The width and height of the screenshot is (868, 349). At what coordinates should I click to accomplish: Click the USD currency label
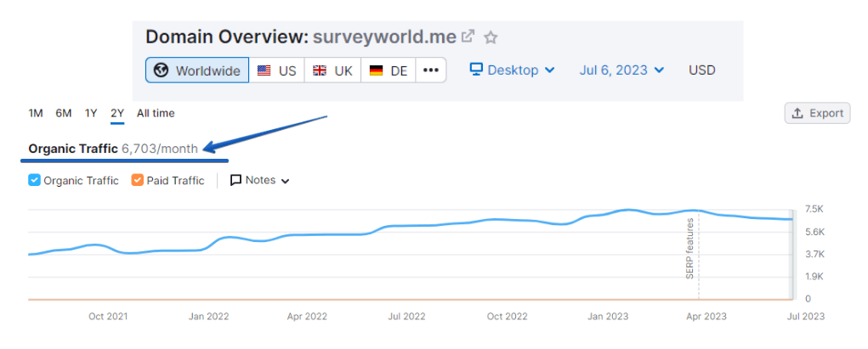(702, 70)
